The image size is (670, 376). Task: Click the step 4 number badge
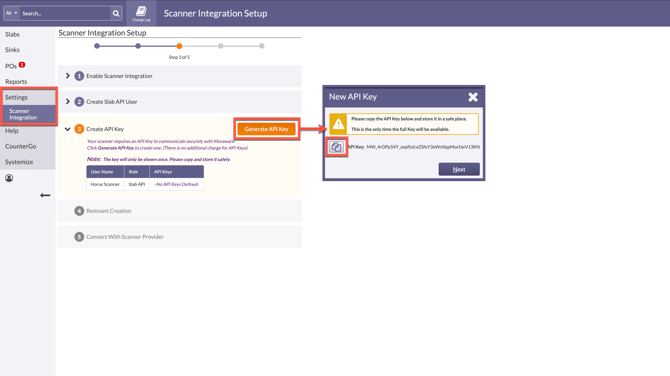point(79,211)
